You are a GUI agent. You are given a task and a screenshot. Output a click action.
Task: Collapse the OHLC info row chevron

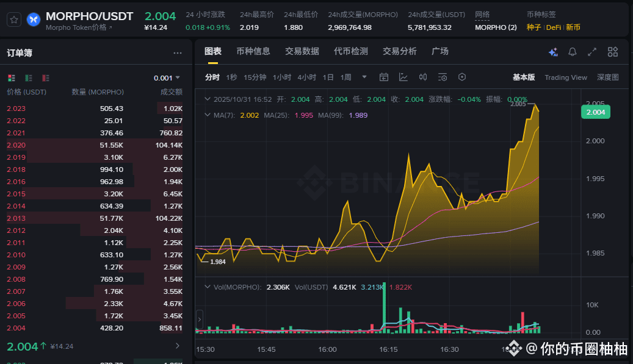click(208, 99)
